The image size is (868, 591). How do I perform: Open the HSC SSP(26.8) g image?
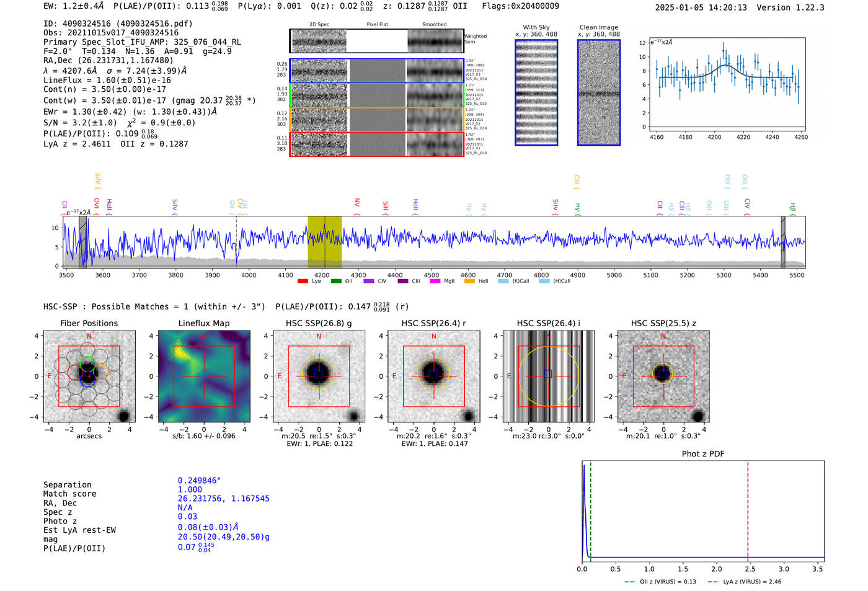click(x=319, y=376)
